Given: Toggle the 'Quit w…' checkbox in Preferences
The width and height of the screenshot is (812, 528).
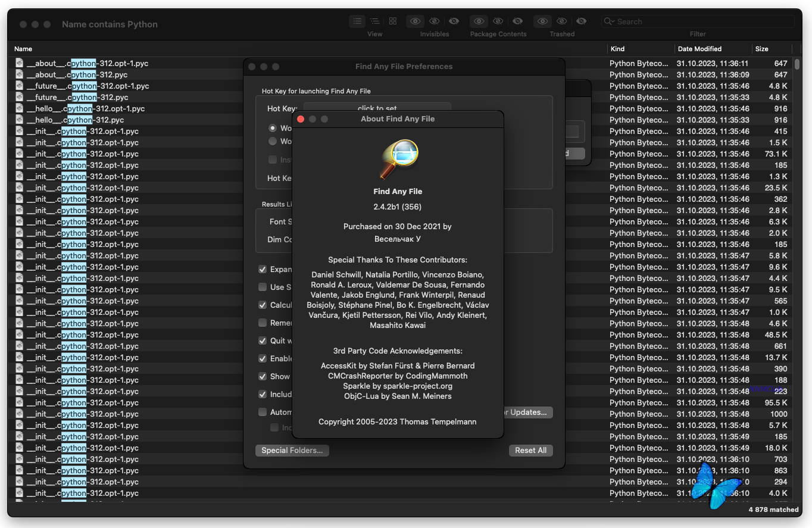Looking at the screenshot, I should [x=263, y=340].
